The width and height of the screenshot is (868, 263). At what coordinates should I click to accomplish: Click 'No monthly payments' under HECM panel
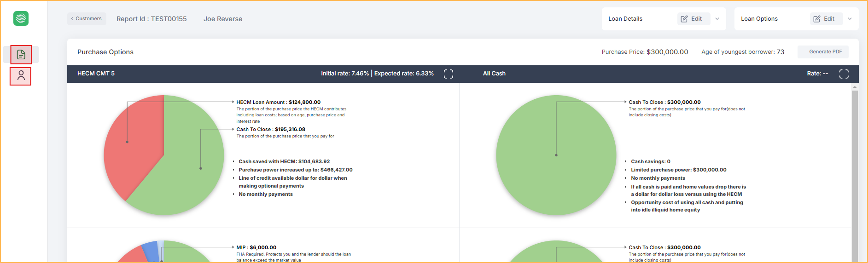[266, 194]
